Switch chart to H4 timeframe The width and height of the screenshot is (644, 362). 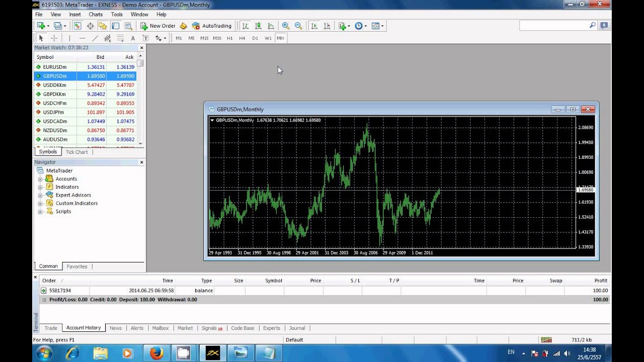(x=242, y=38)
